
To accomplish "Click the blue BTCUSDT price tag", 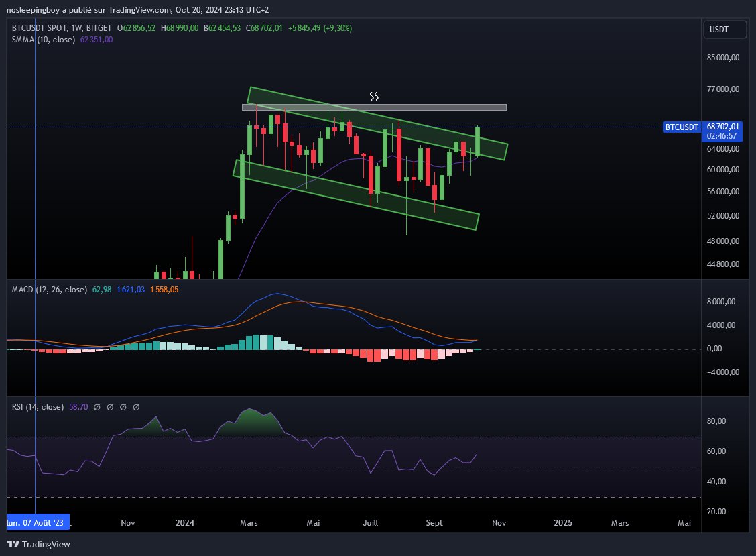I will click(682, 127).
